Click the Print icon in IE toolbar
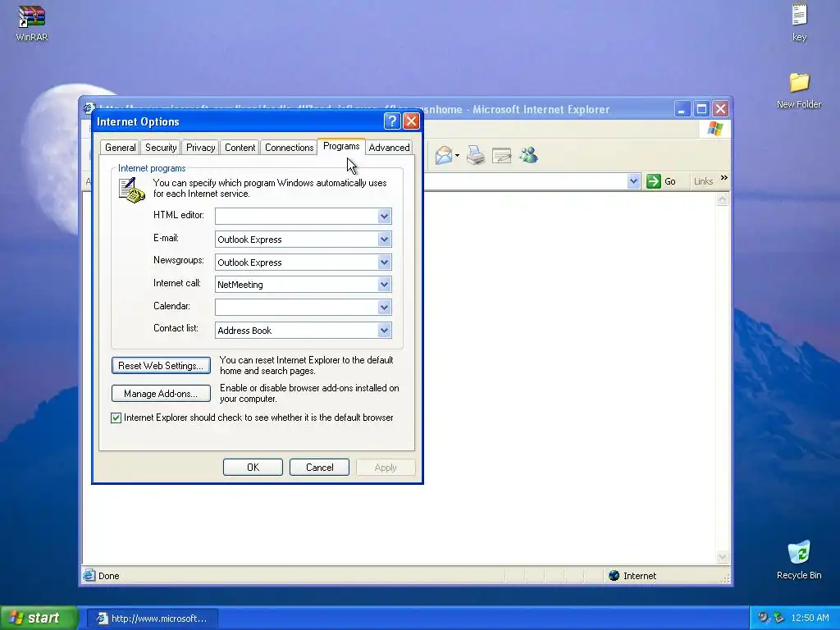The image size is (840, 630). [476, 155]
